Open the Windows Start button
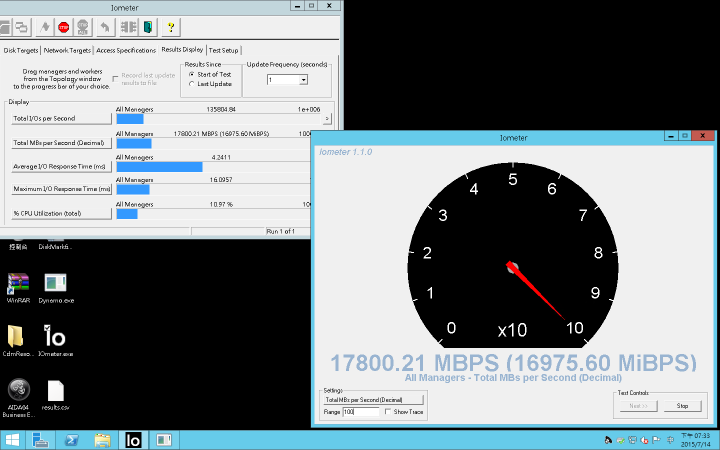Screen dimensions: 720x450 click(12, 440)
